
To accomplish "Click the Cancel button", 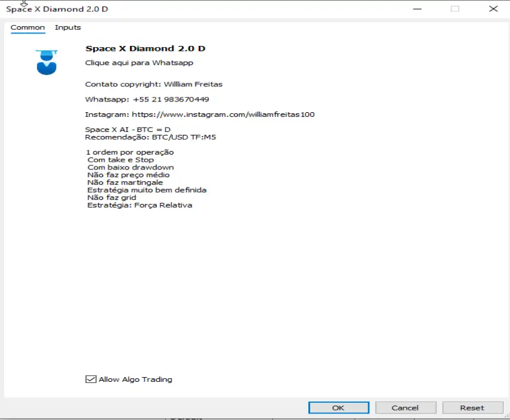I will point(405,407).
